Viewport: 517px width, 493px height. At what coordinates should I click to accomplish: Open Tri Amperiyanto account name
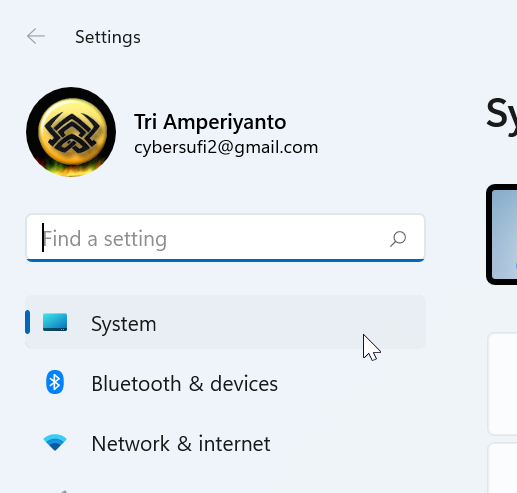(210, 122)
